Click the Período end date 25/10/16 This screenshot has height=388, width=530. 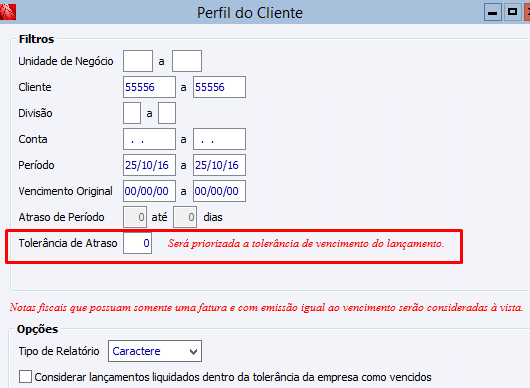click(x=219, y=165)
